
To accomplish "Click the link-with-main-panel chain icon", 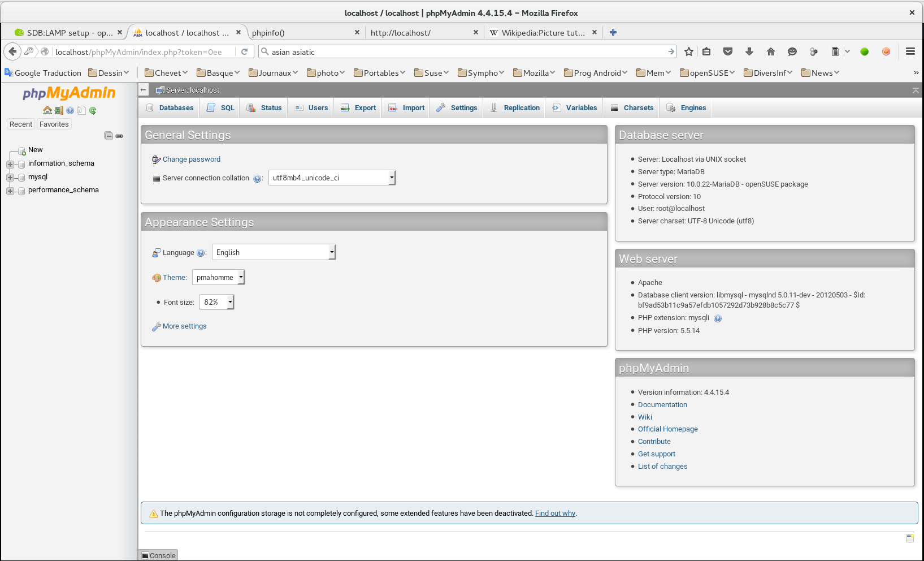I will [119, 136].
